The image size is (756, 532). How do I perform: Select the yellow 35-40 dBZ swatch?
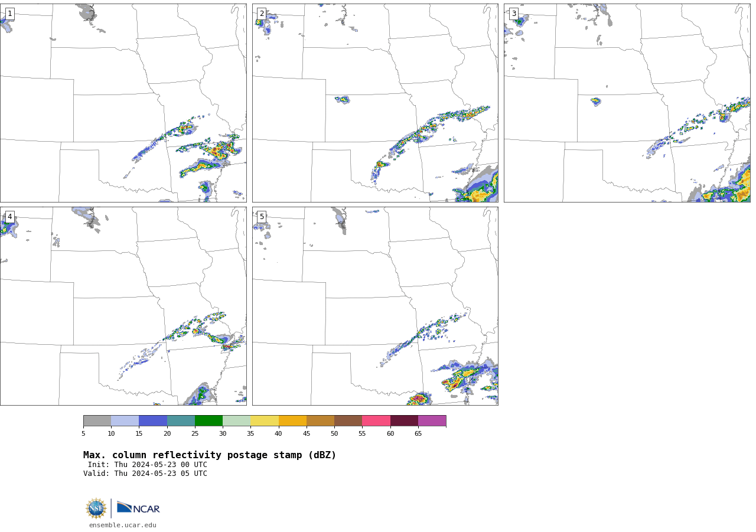pos(265,421)
